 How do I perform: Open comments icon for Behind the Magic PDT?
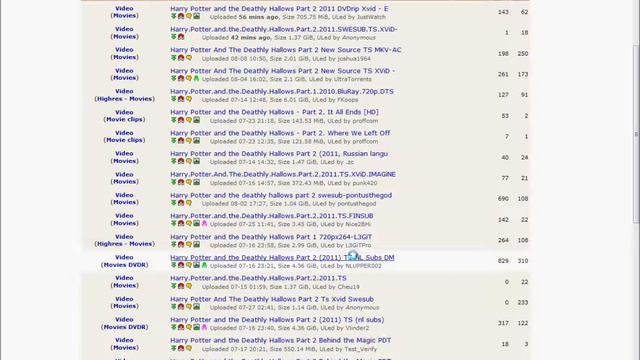click(x=189, y=348)
